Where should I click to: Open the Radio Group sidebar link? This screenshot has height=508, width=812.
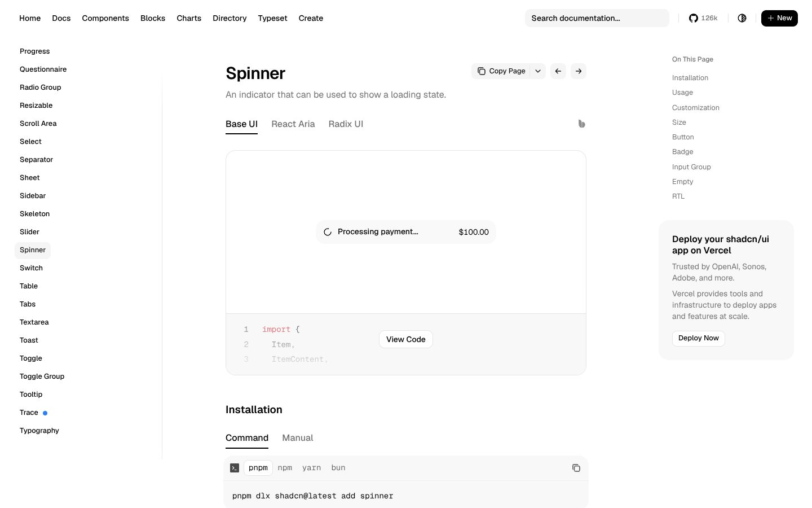tap(40, 87)
